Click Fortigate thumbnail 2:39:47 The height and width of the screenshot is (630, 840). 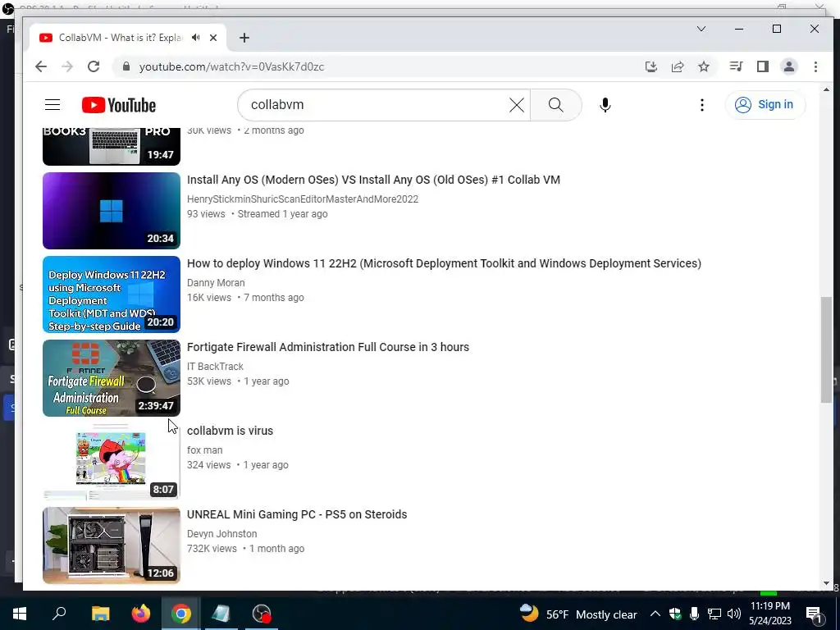[112, 377]
